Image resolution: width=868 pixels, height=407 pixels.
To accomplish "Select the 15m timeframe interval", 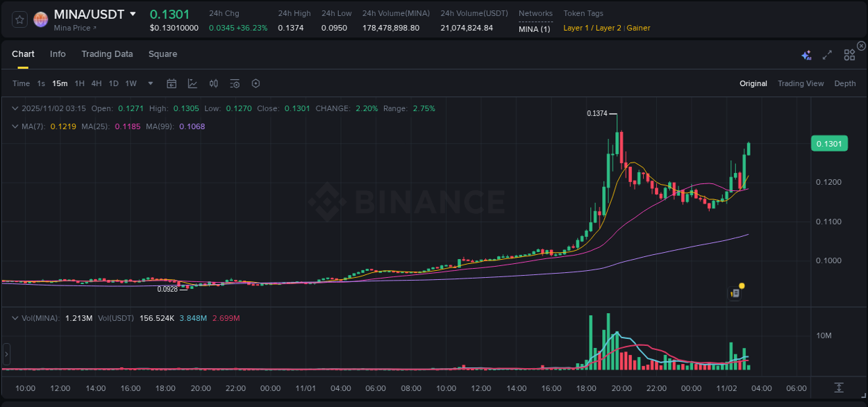I will coord(60,83).
